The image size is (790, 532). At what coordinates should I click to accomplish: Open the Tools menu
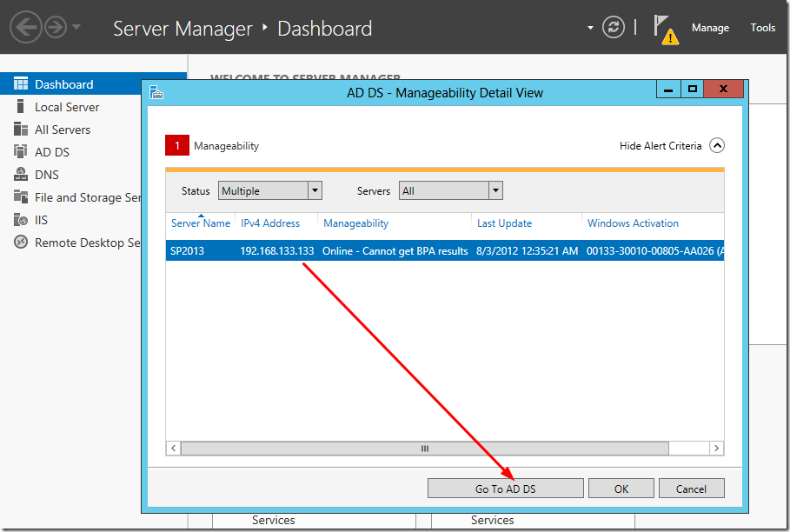pyautogui.click(x=762, y=28)
